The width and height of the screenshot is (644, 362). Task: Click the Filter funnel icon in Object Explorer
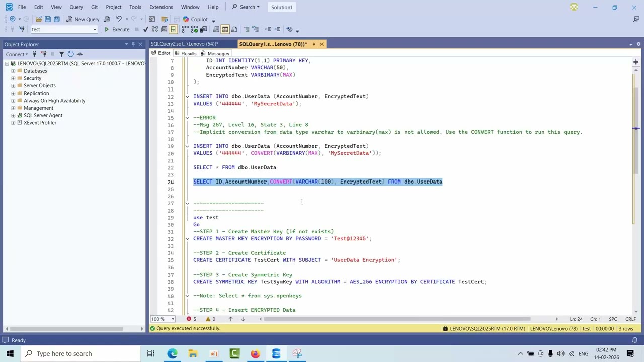[61, 54]
